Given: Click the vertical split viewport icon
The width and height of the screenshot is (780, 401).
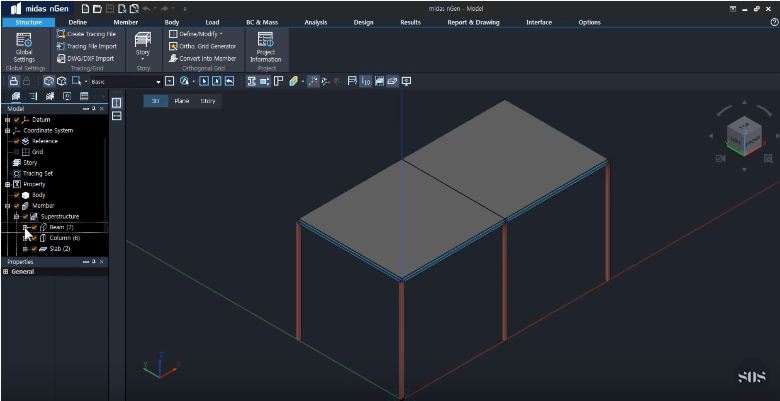Looking at the screenshot, I should pyautogui.click(x=116, y=103).
